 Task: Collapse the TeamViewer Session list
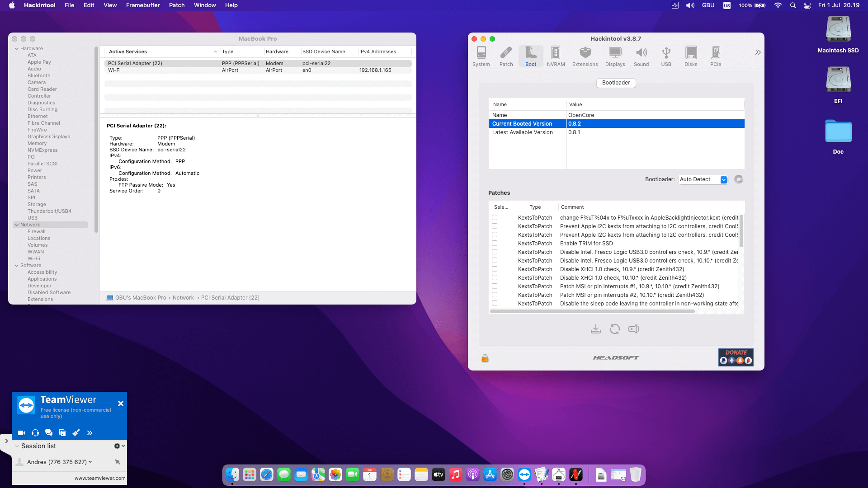coord(17,446)
